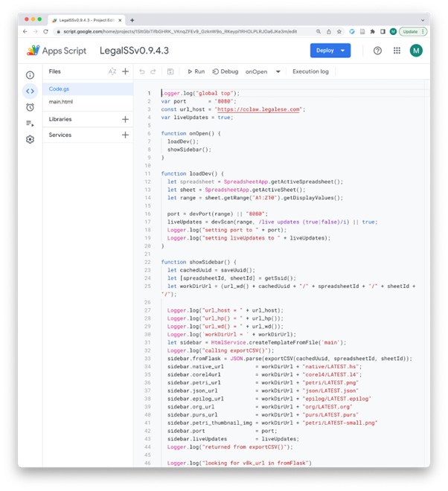
Task: Open the help question mark icon
Action: click(x=377, y=51)
